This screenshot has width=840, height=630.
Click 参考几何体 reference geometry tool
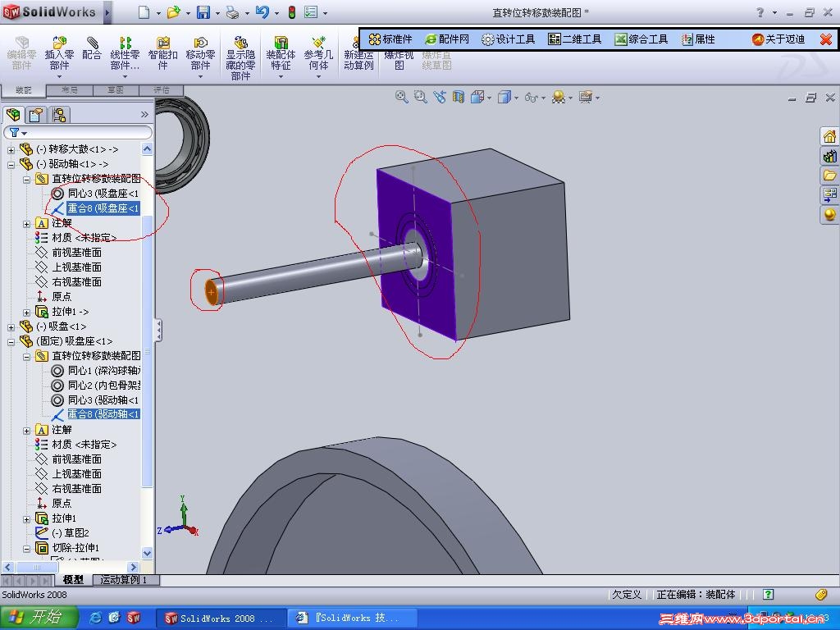click(x=319, y=53)
